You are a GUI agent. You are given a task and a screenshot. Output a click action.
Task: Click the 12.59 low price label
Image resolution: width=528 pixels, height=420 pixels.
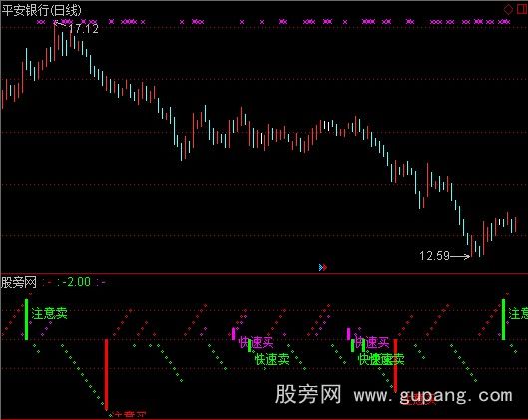click(x=434, y=256)
